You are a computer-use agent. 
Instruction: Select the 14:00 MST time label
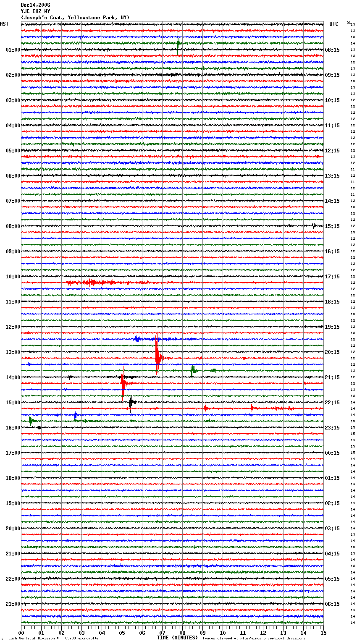pyautogui.click(x=13, y=377)
